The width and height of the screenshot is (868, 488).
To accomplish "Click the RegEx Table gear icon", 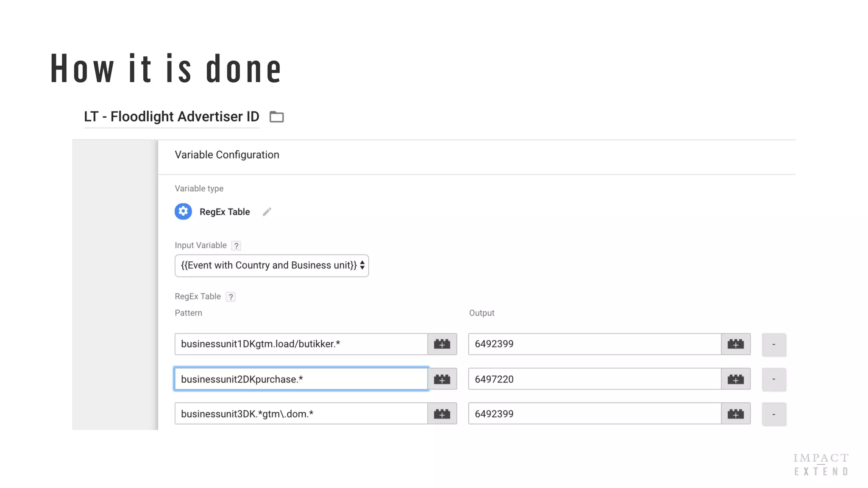I will (x=183, y=211).
